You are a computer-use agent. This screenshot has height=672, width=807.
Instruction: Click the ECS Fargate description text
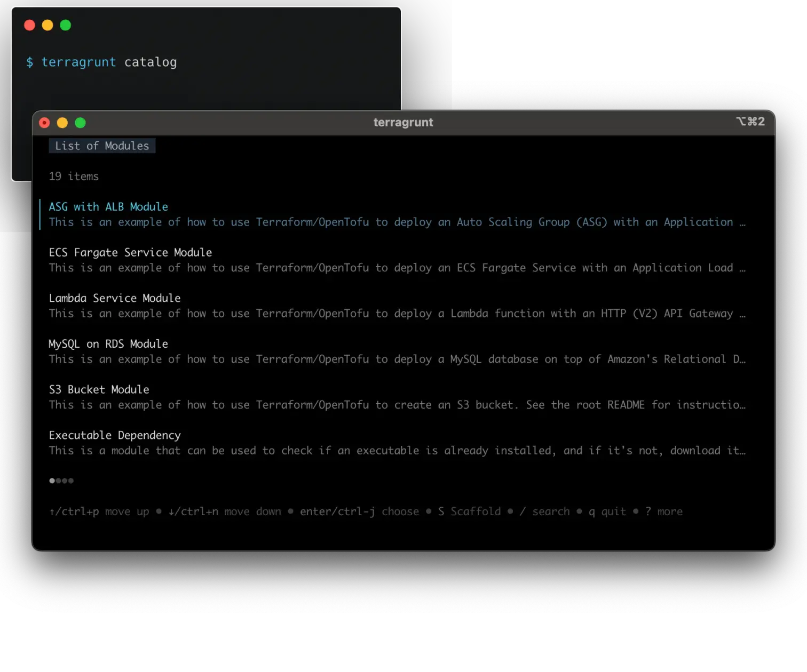pos(397,268)
